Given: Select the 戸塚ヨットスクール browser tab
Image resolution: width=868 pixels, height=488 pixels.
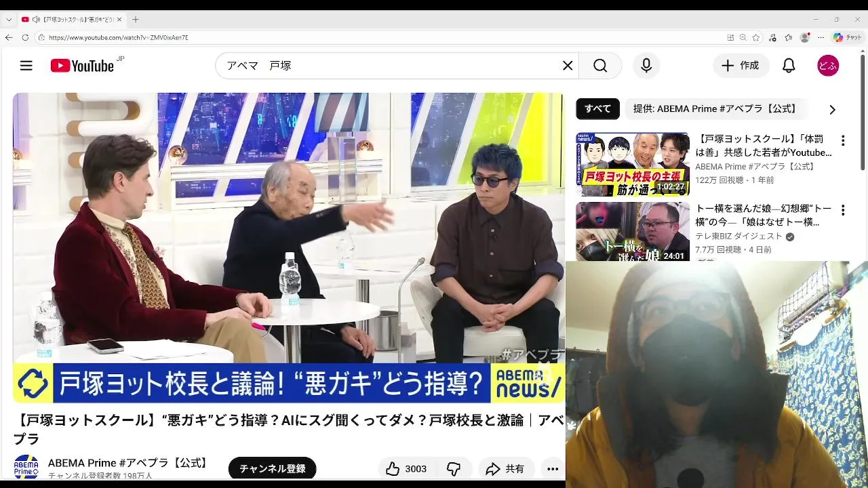Looking at the screenshot, I should tap(72, 20).
